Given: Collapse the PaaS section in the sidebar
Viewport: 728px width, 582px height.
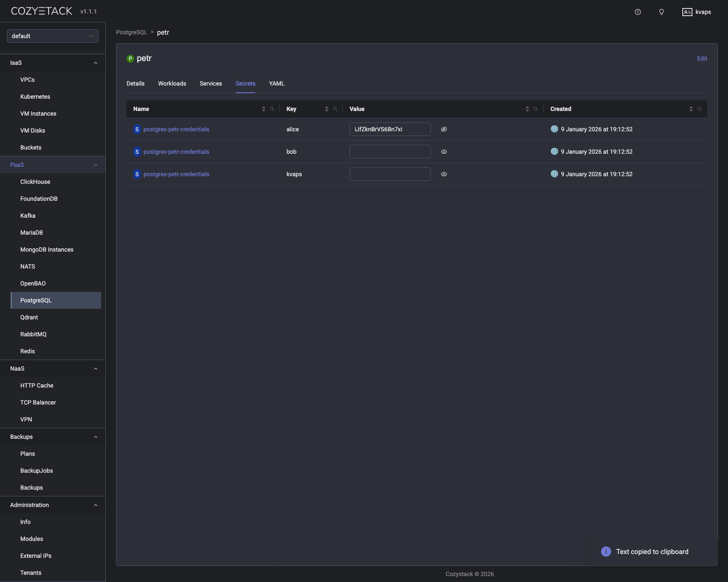Looking at the screenshot, I should click(x=96, y=165).
